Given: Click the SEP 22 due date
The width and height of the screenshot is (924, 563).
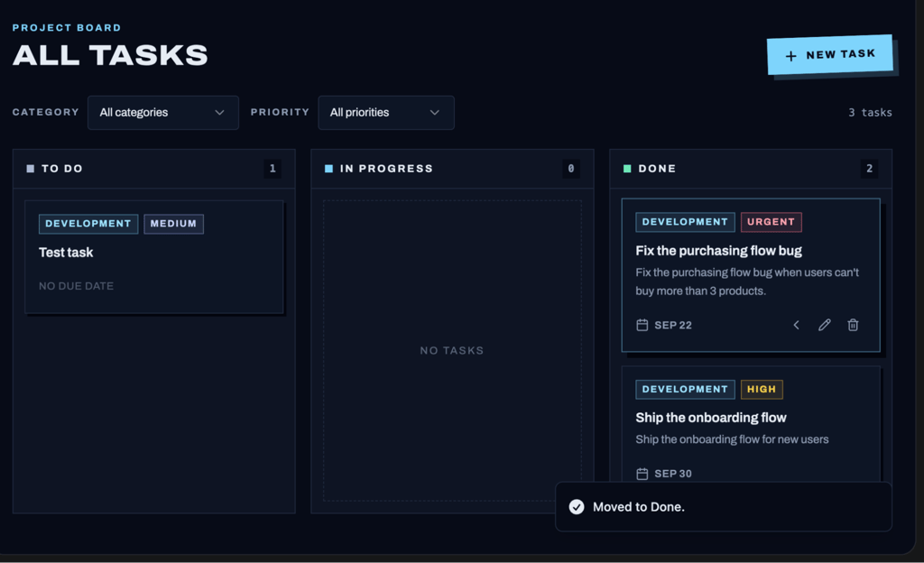Looking at the screenshot, I should pos(673,325).
